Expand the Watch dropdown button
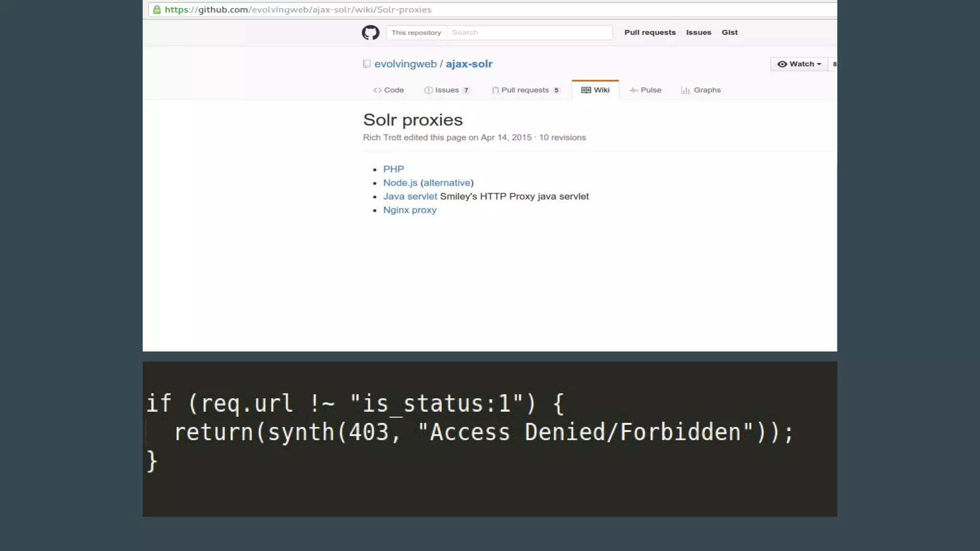Image resolution: width=980 pixels, height=551 pixels. pos(799,64)
